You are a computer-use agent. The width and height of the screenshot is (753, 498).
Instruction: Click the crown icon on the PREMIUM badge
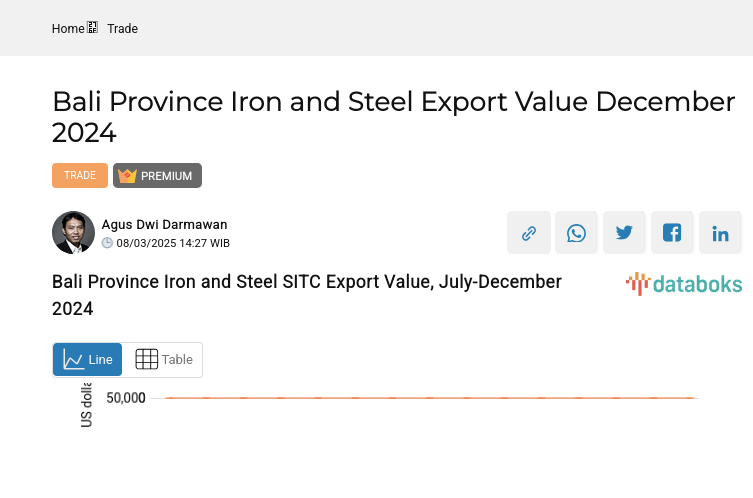tap(127, 176)
